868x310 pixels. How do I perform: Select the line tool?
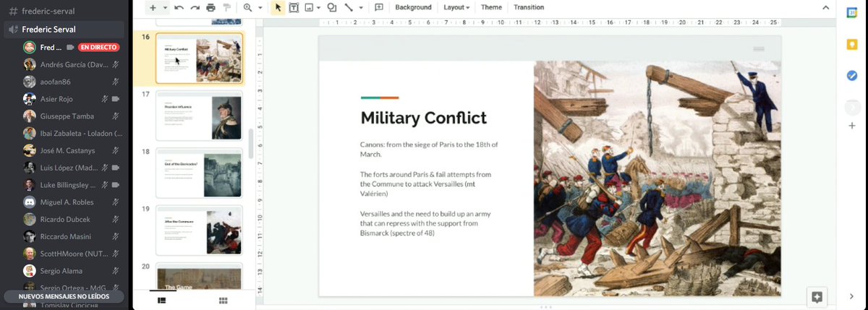coord(348,7)
